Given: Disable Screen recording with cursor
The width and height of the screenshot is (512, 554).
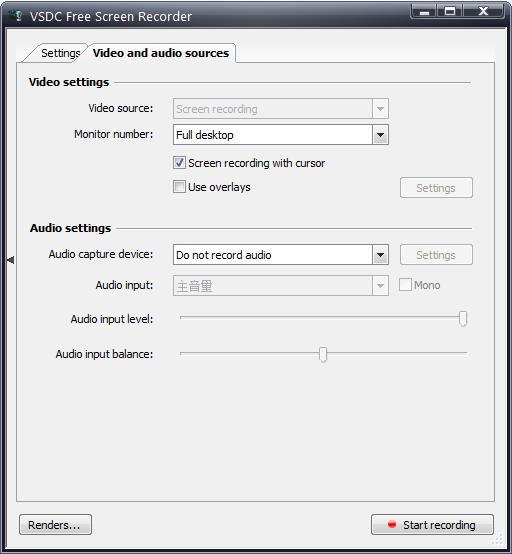Looking at the screenshot, I should (x=179, y=163).
